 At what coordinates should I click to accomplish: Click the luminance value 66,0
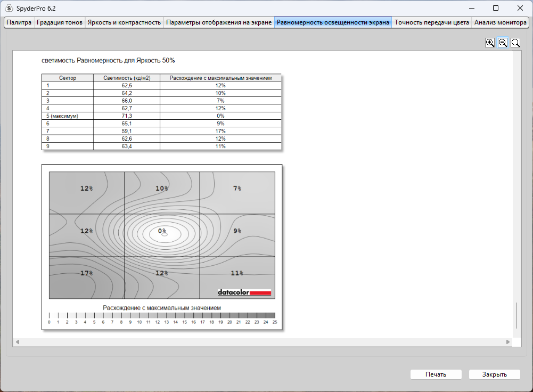click(127, 101)
